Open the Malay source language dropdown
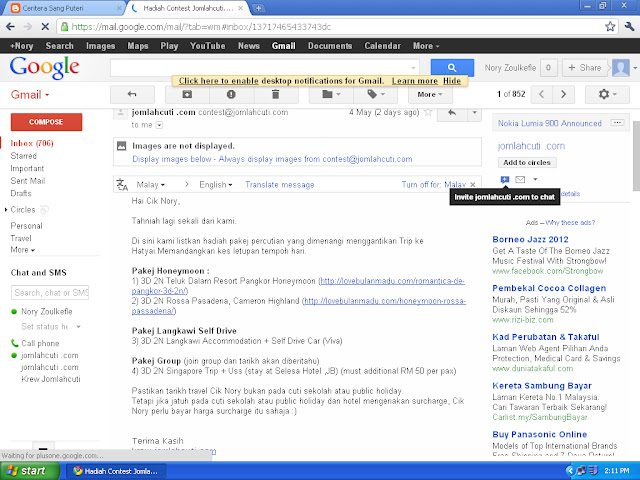Viewport: 640px width, 480px height. (x=151, y=185)
